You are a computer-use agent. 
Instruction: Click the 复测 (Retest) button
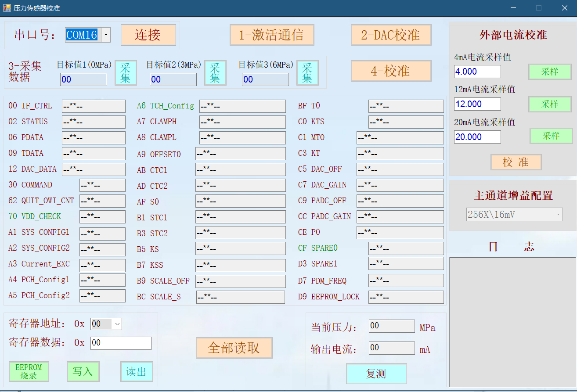(x=376, y=374)
